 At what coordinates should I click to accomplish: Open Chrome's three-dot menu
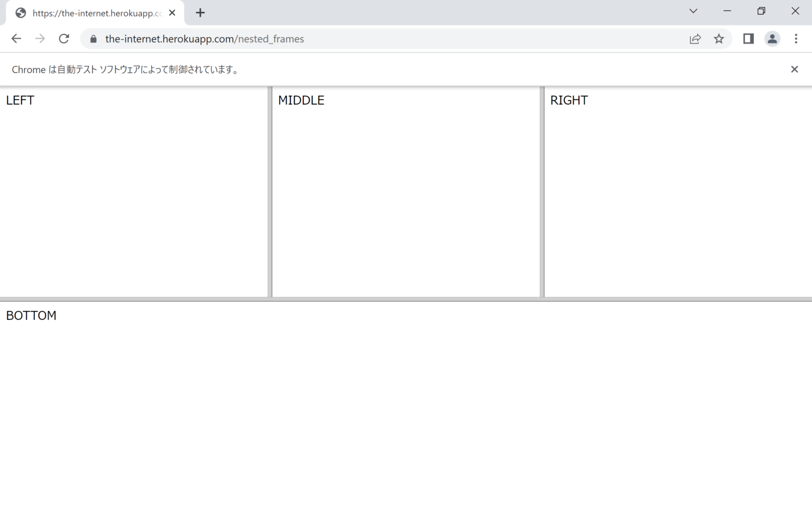pos(796,39)
